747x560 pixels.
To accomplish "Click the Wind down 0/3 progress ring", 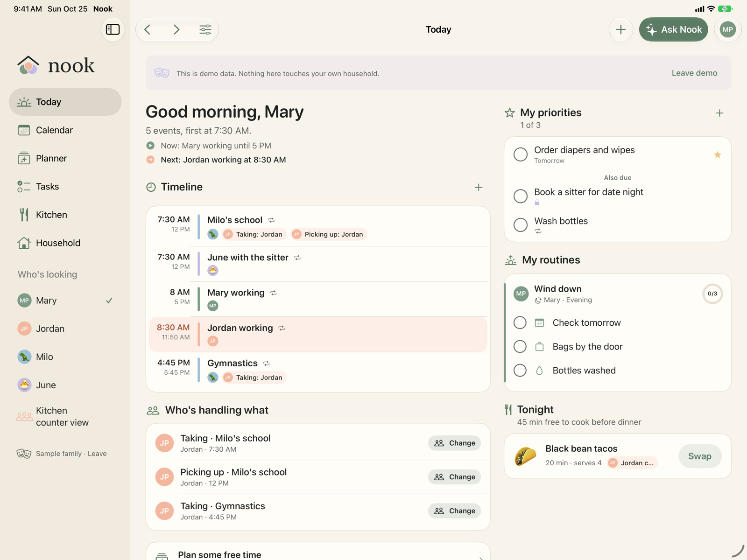I will coord(712,294).
